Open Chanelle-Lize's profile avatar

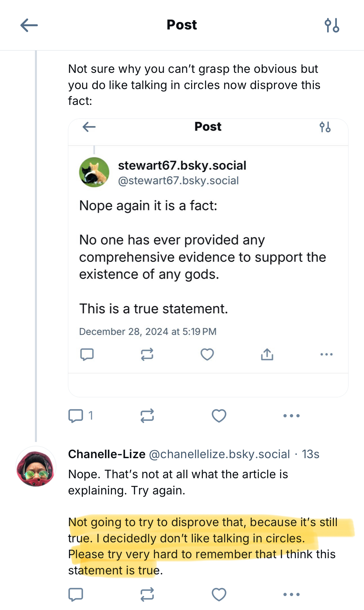click(36, 467)
